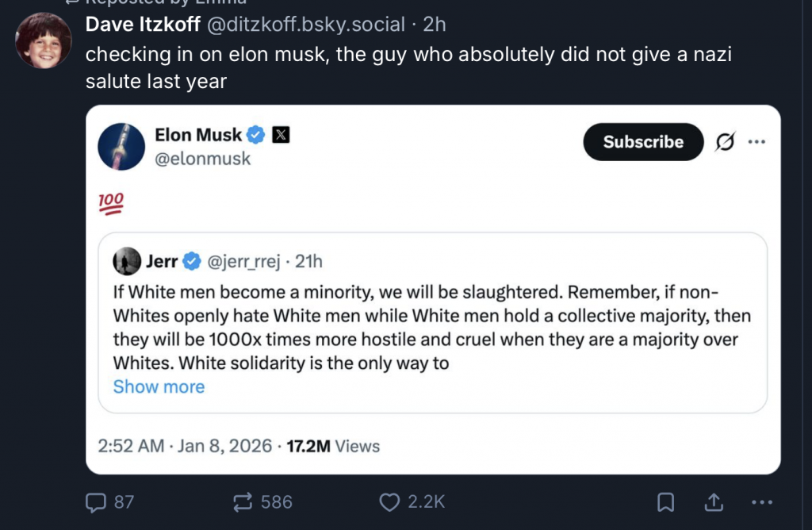Click the Dave Itzkoff display name
This screenshot has width=812, height=530.
(x=143, y=25)
